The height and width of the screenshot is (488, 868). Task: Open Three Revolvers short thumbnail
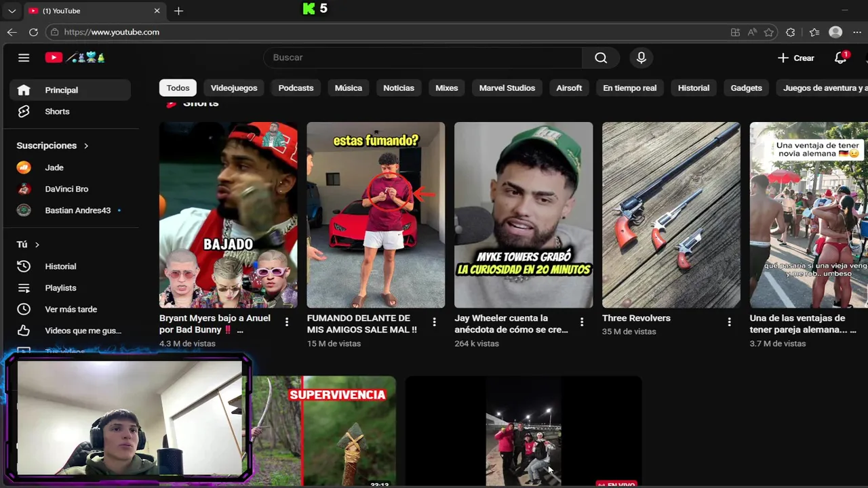pyautogui.click(x=671, y=215)
